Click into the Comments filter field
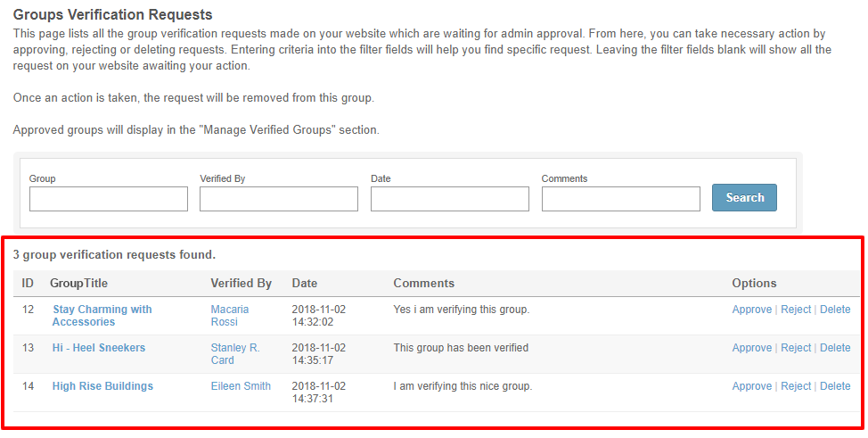The height and width of the screenshot is (438, 868). [620, 199]
